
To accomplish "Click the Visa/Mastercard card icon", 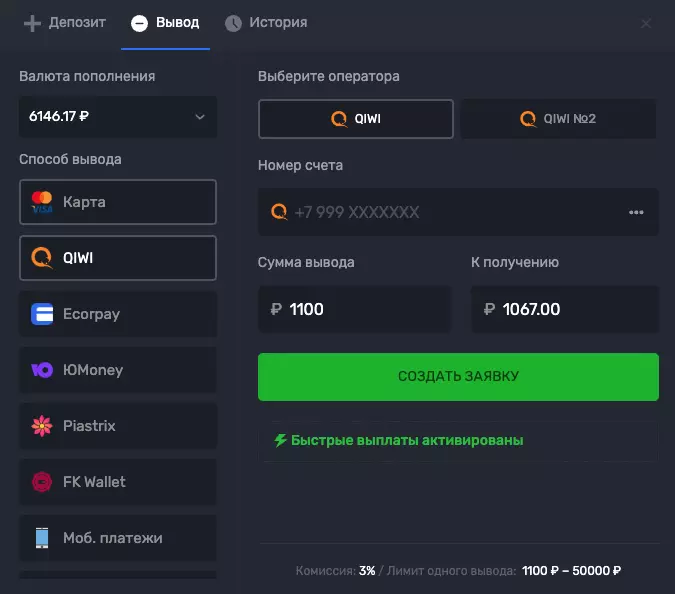I will pyautogui.click(x=42, y=202).
